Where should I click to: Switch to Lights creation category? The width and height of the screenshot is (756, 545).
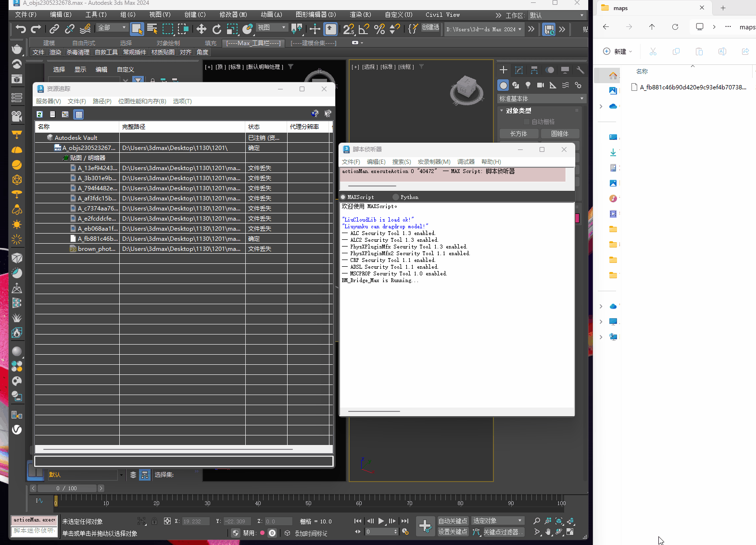pyautogui.click(x=528, y=85)
